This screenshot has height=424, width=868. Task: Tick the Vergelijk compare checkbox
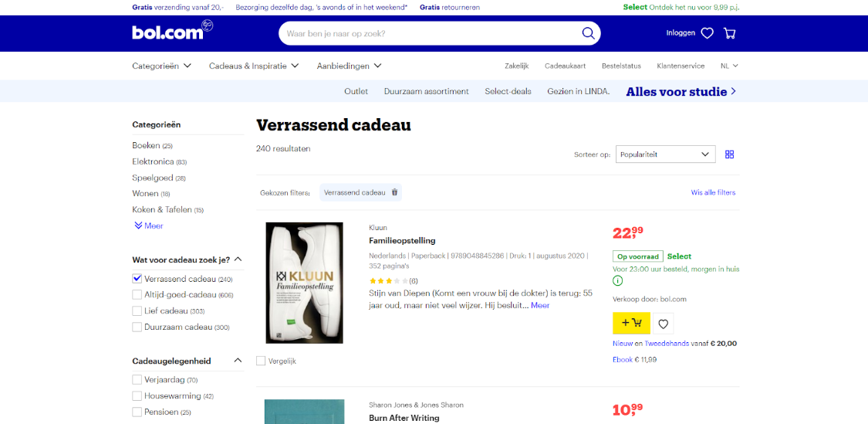(261, 361)
